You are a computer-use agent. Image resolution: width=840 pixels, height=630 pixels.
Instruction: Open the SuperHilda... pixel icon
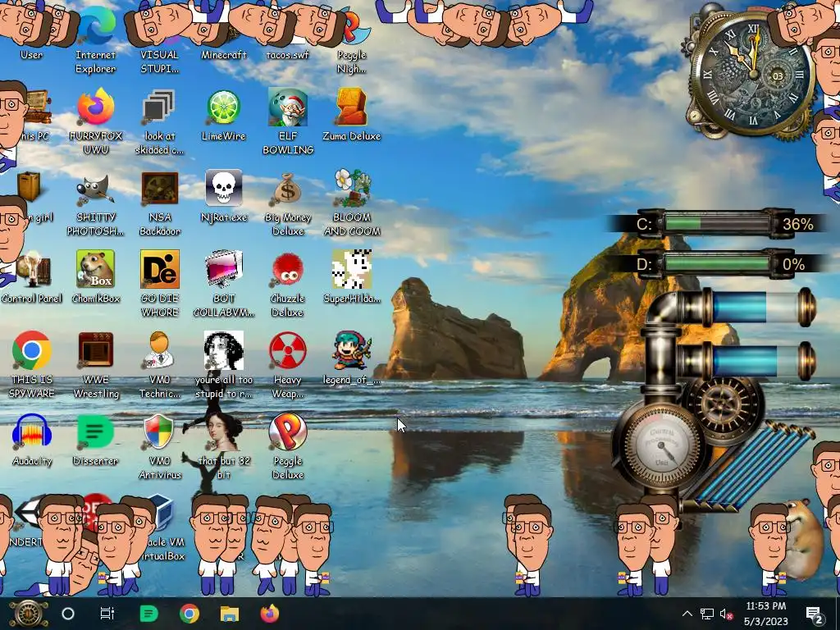pos(351,269)
